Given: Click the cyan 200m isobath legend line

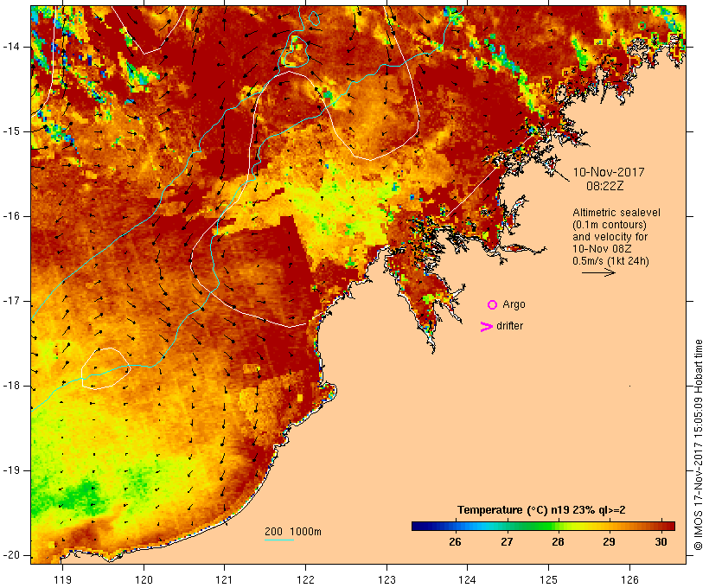Looking at the screenshot, I should 279,540.
